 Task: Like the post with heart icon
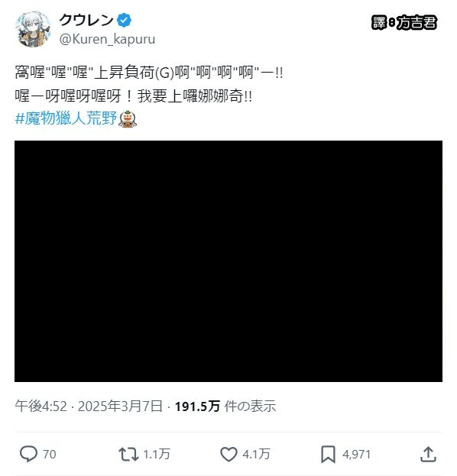228,454
